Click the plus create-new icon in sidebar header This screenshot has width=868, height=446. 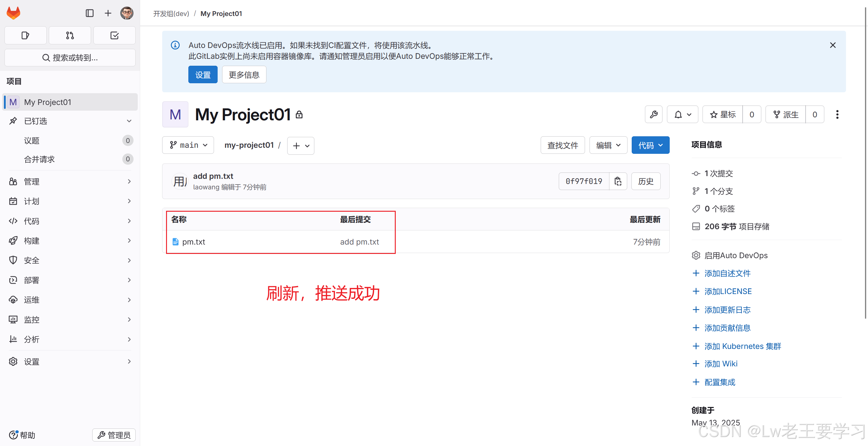[108, 13]
